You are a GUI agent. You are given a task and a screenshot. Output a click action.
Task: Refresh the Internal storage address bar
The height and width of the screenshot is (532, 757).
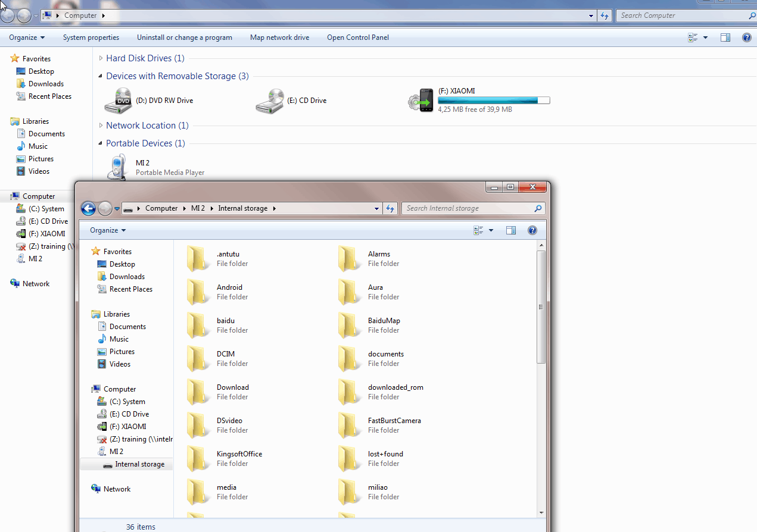coord(390,208)
